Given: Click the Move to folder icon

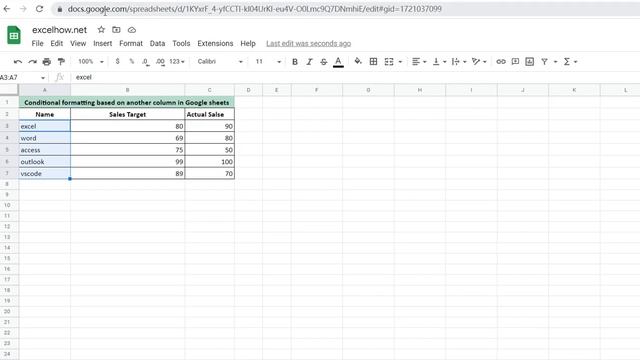Looking at the screenshot, I should coord(116,29).
